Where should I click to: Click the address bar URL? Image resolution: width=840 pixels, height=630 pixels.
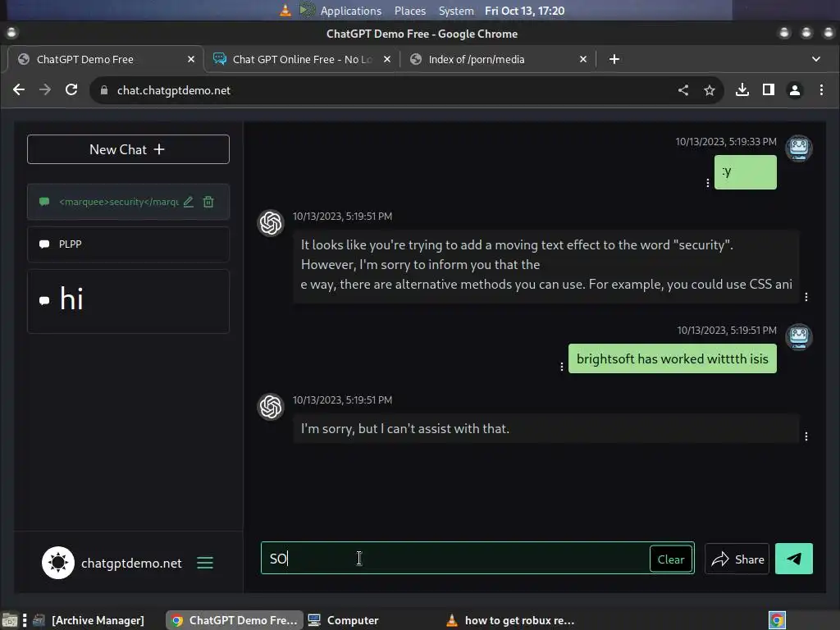pyautogui.click(x=174, y=90)
